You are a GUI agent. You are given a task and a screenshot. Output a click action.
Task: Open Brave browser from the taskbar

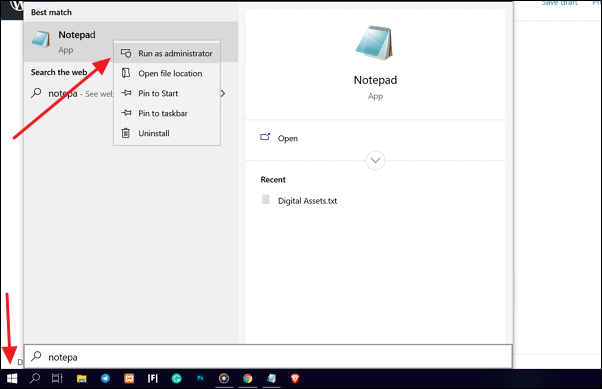(295, 379)
